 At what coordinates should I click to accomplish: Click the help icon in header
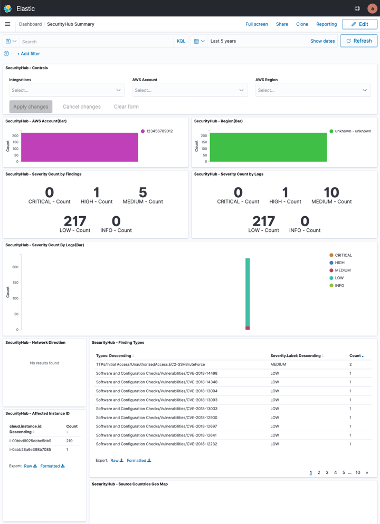(x=357, y=8)
